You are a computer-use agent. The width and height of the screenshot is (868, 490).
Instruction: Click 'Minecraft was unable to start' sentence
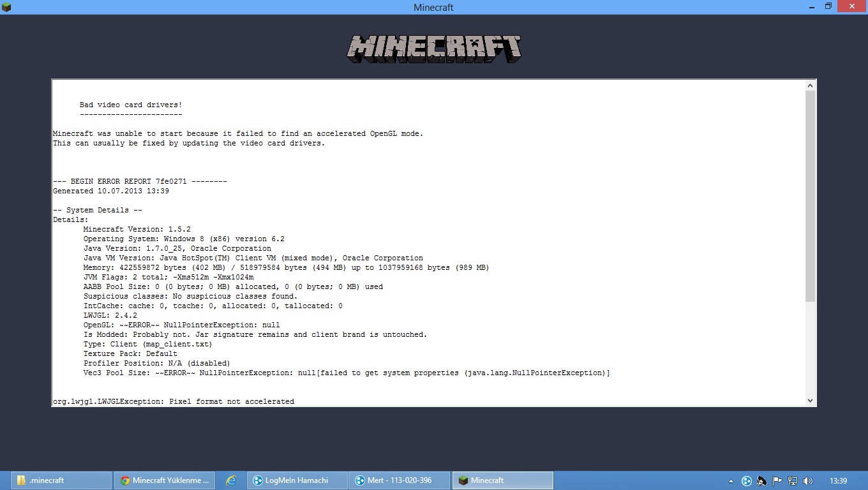(x=238, y=133)
